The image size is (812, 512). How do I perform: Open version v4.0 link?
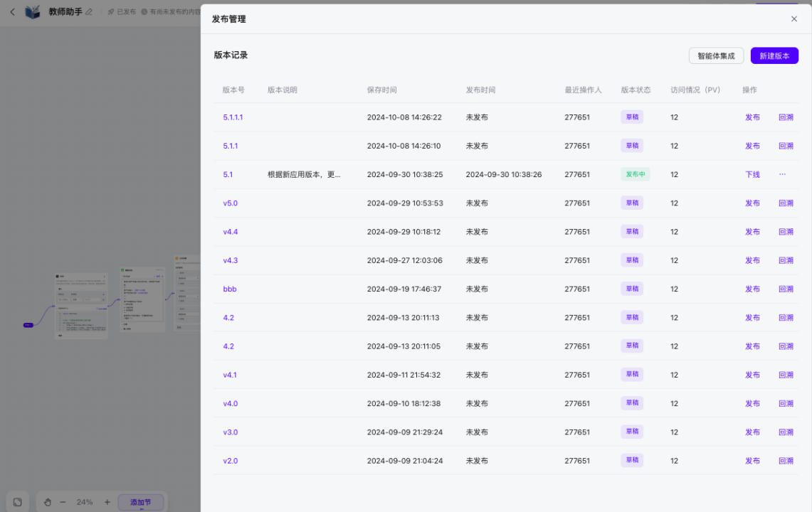[x=231, y=404]
